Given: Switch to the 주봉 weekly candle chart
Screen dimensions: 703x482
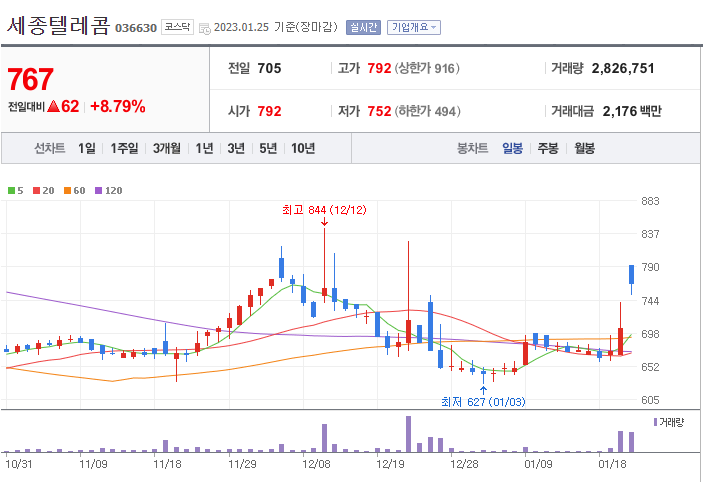Looking at the screenshot, I should click(548, 148).
